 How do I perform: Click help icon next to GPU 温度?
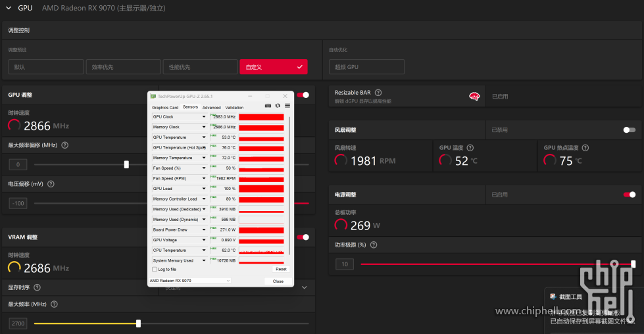470,148
